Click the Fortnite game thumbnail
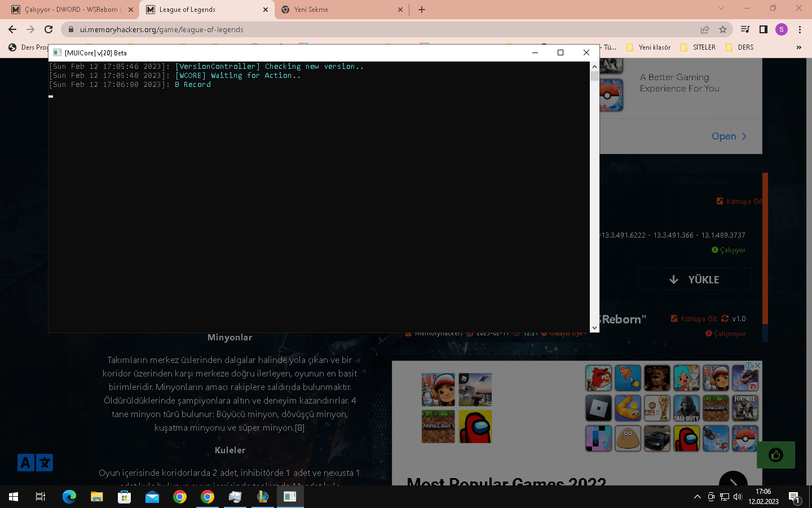This screenshot has height=508, width=812. [x=745, y=408]
